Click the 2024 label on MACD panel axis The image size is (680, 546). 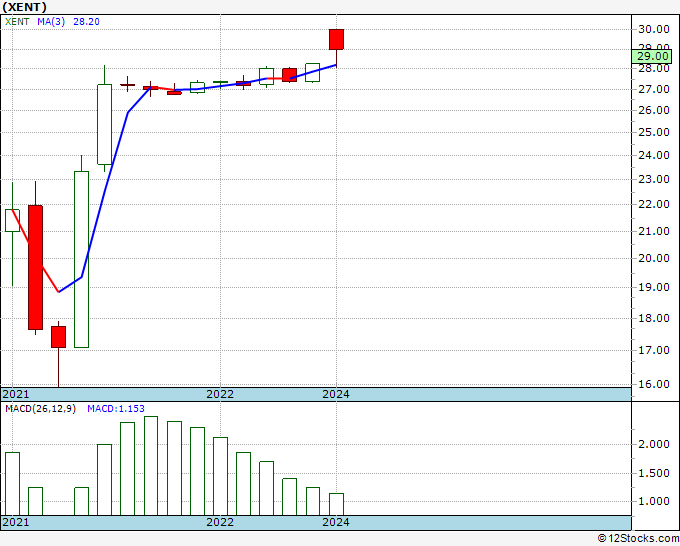click(x=336, y=522)
